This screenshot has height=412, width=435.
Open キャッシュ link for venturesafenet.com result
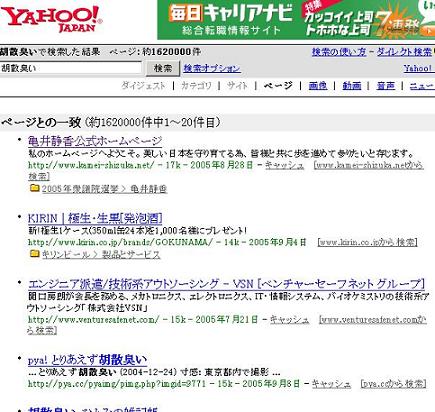tap(289, 320)
